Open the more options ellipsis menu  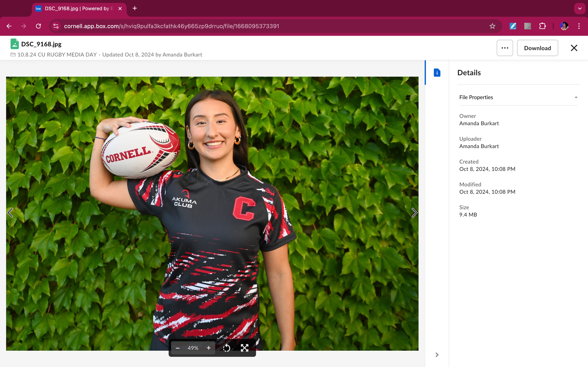click(x=505, y=48)
